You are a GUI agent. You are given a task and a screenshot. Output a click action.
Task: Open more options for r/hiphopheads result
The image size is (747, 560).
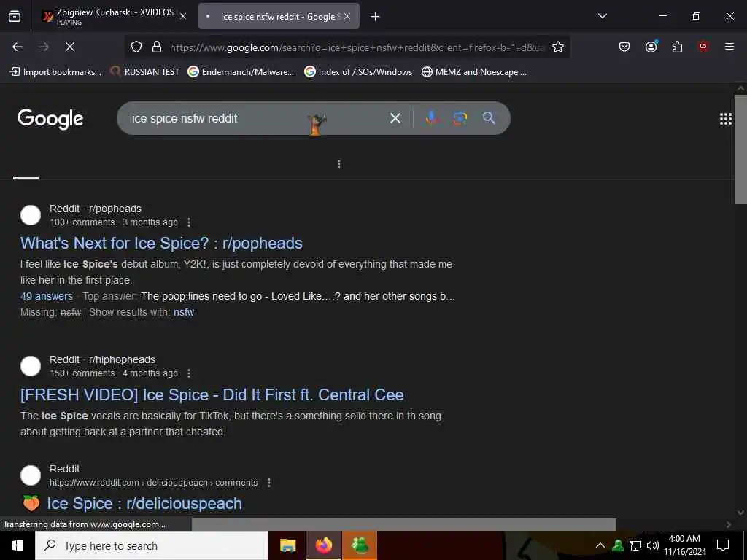pyautogui.click(x=189, y=373)
